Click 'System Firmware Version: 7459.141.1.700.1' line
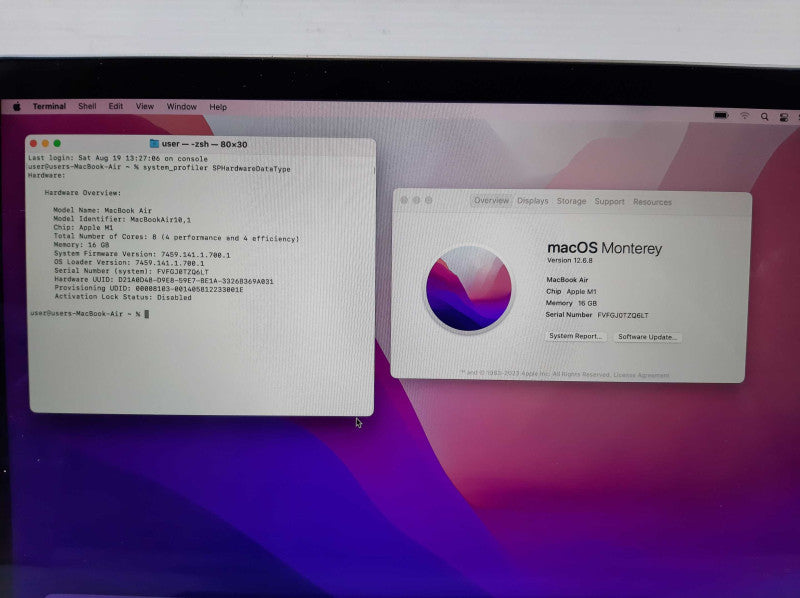This screenshot has height=598, width=800. [142, 254]
